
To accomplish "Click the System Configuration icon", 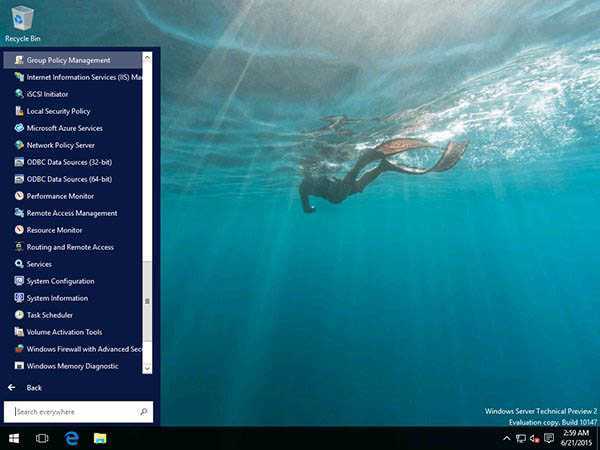I will [19, 281].
